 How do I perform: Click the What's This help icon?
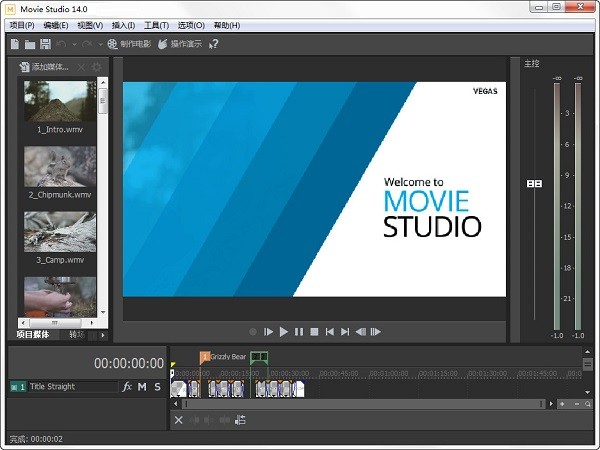213,44
